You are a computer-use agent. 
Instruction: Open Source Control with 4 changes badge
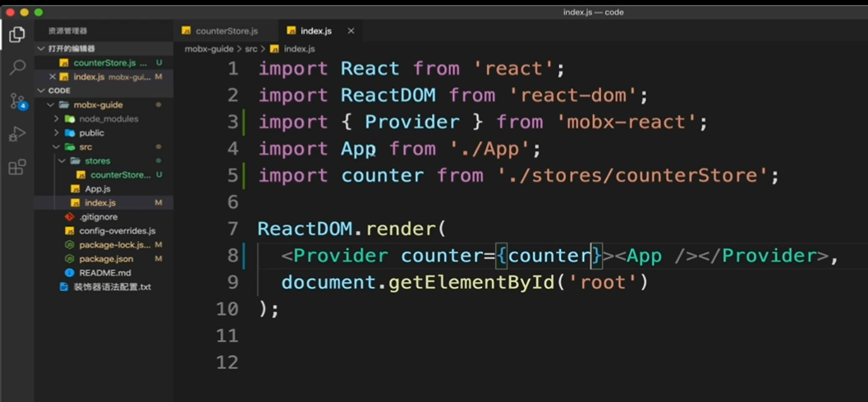point(18,101)
